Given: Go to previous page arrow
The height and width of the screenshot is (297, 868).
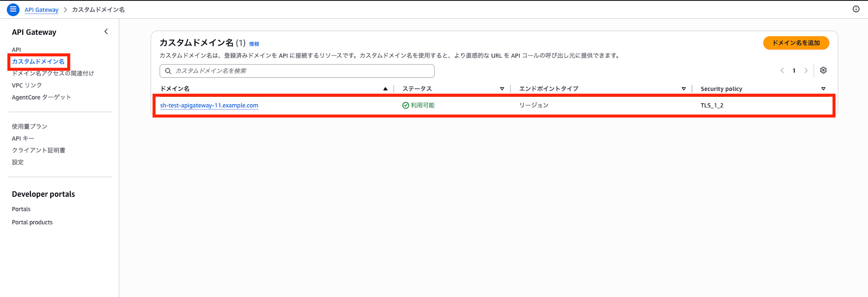Looking at the screenshot, I should pos(782,71).
